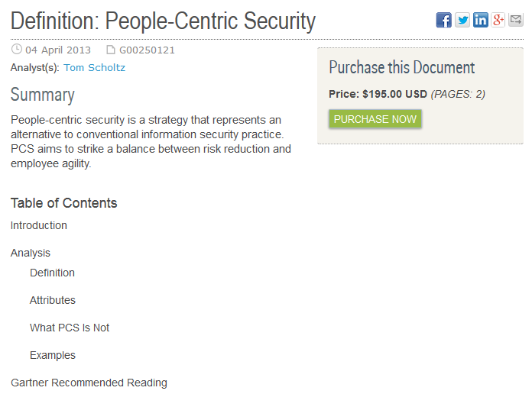Click the Summary heading

[x=42, y=95]
